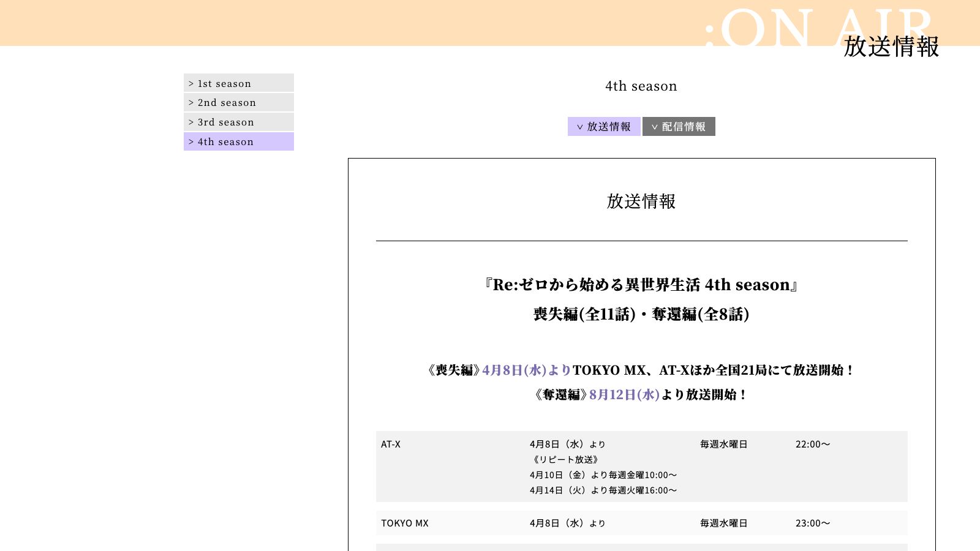Click the 22:00～ broadcast time
The height and width of the screenshot is (551, 980).
tap(813, 444)
